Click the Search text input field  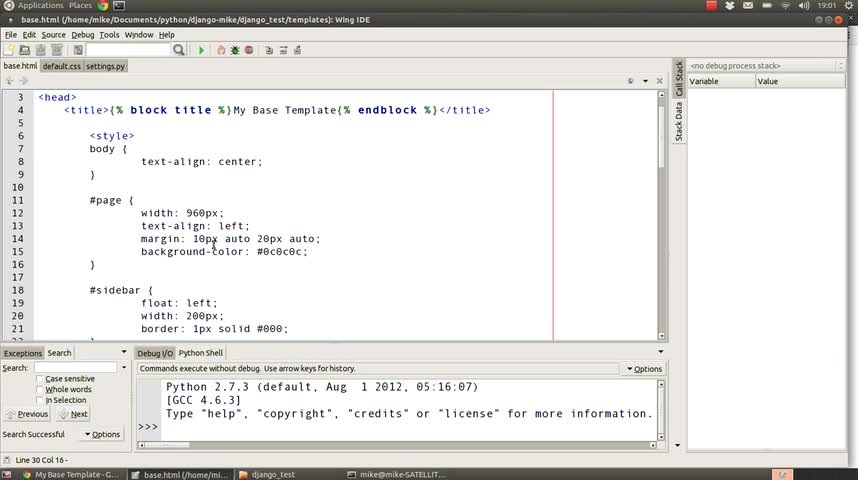(76, 368)
